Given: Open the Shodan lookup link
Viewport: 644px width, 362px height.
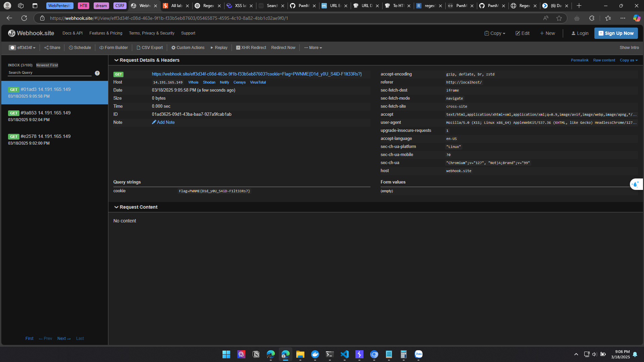Looking at the screenshot, I should 209,82.
